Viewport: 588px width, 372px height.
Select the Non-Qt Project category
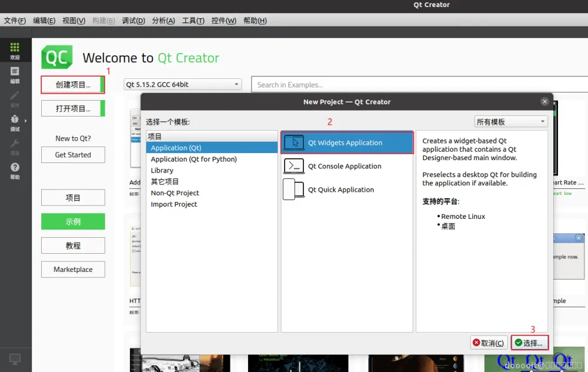pos(212,192)
